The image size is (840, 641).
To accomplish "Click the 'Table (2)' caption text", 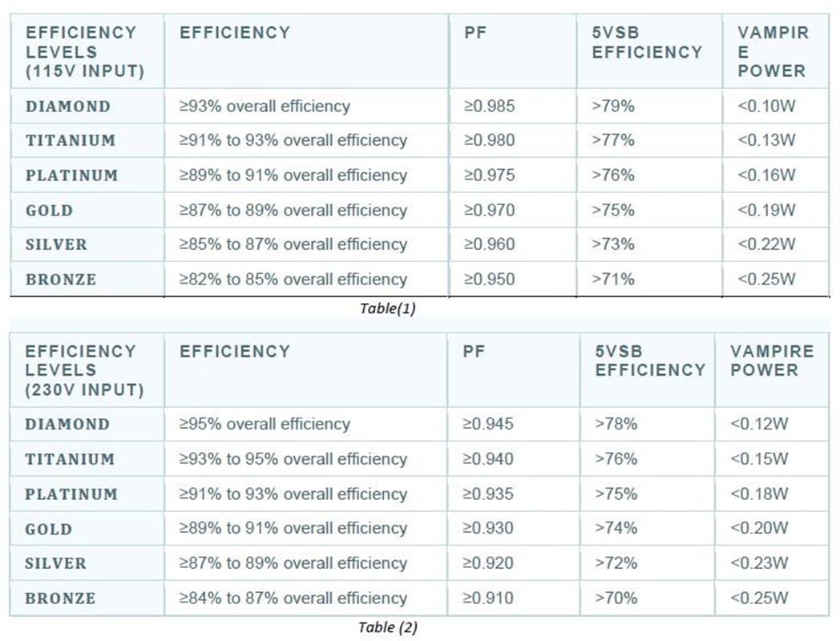I will [388, 627].
